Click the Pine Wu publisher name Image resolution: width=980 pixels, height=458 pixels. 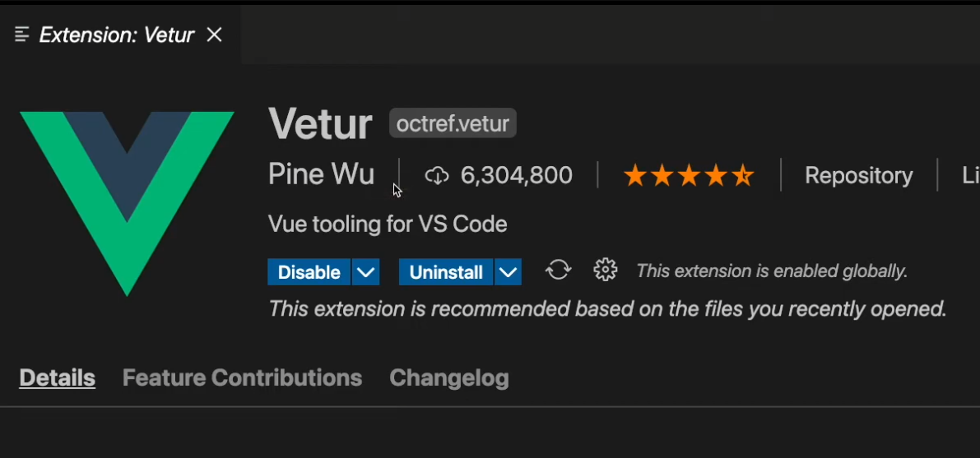pyautogui.click(x=321, y=174)
